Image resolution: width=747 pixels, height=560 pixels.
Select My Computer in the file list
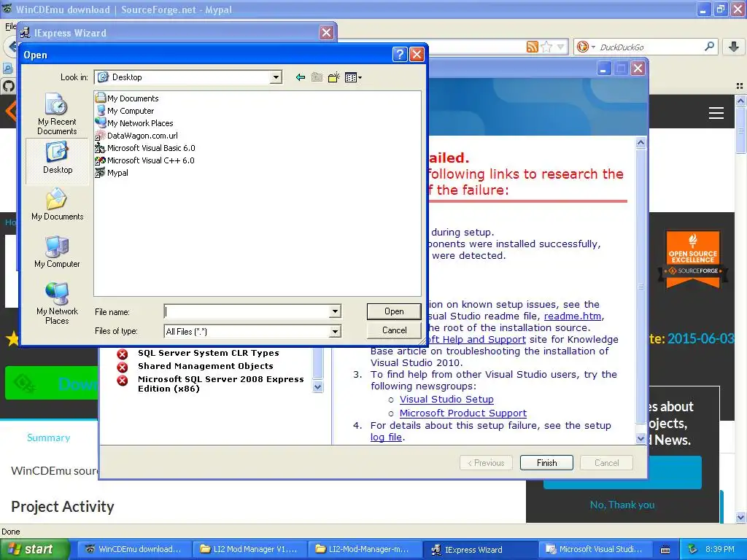[125, 111]
